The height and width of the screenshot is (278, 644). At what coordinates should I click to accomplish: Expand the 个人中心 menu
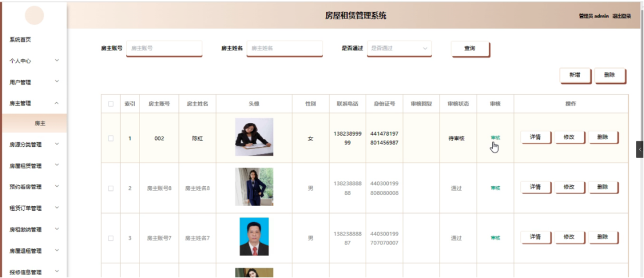pos(34,61)
